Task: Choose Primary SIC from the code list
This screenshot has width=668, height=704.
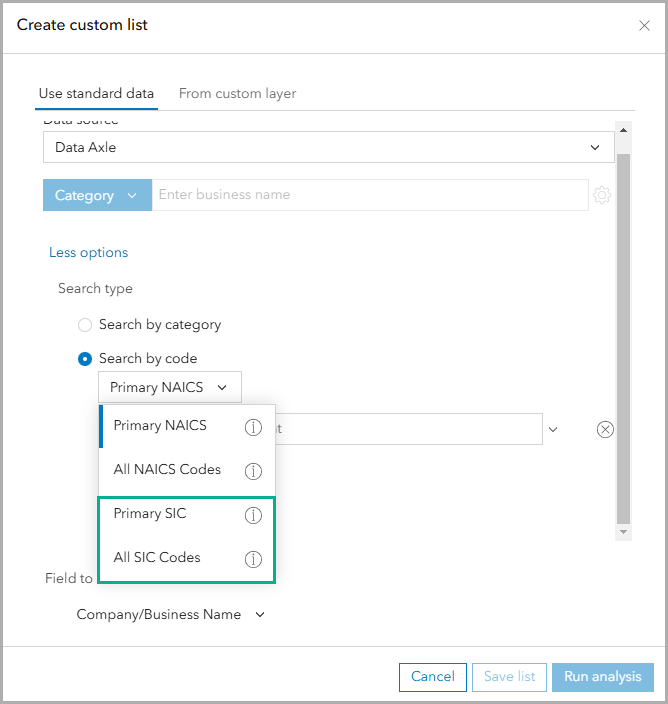Action: [x=187, y=514]
